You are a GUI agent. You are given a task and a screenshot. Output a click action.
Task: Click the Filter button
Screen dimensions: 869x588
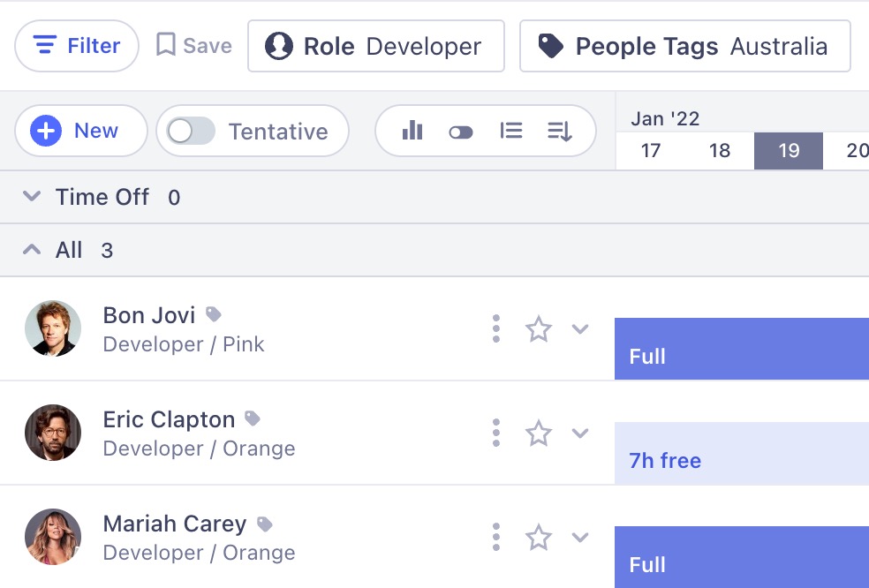pos(77,46)
